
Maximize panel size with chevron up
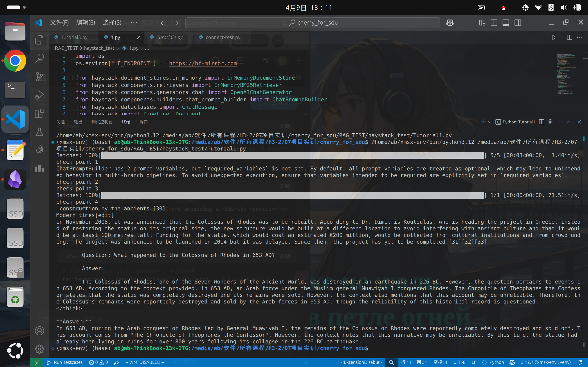(x=569, y=122)
